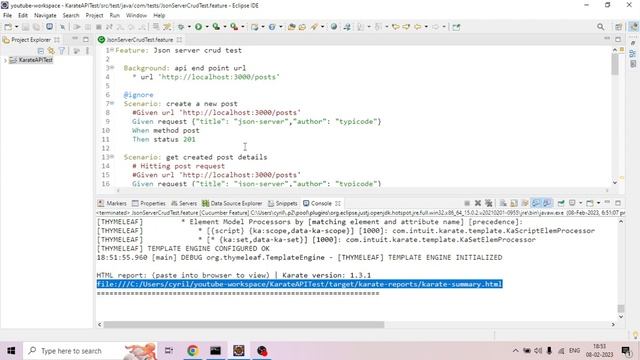Click the Remove Launch X icon in Console
Image resolution: width=640 pixels, height=360 pixels.
tap(478, 203)
